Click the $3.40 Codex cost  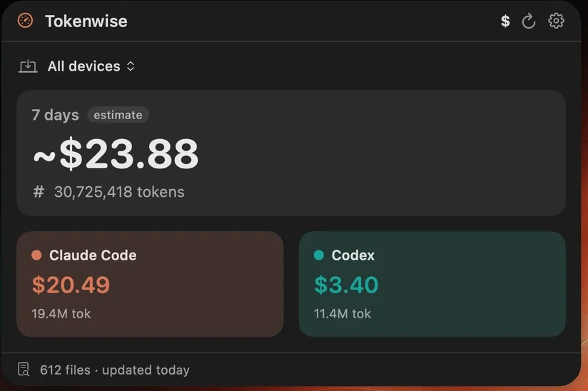346,285
